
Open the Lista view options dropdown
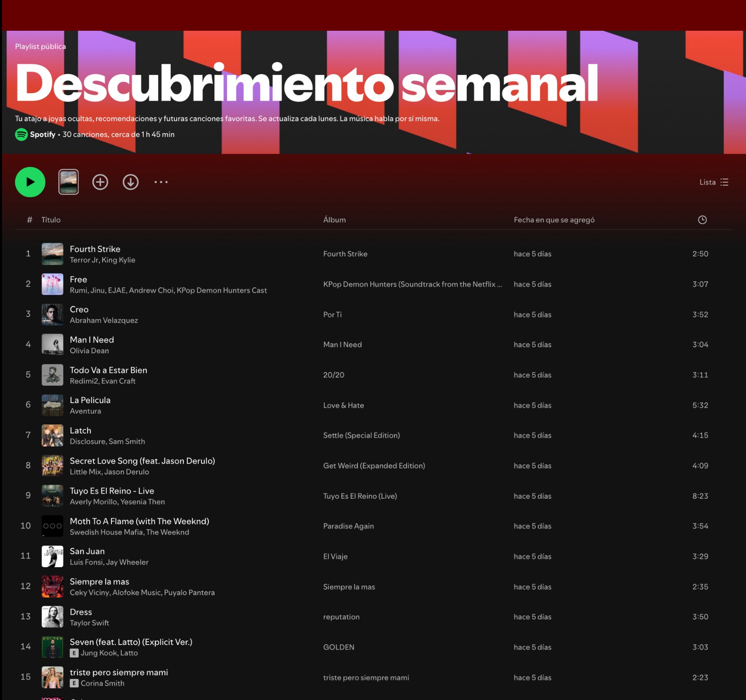714,182
